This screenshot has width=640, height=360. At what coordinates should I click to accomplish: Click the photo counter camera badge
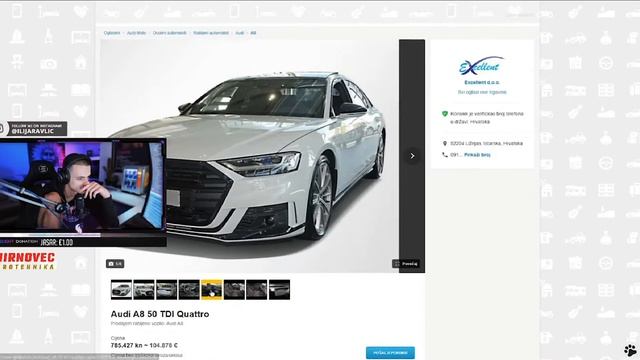115,264
